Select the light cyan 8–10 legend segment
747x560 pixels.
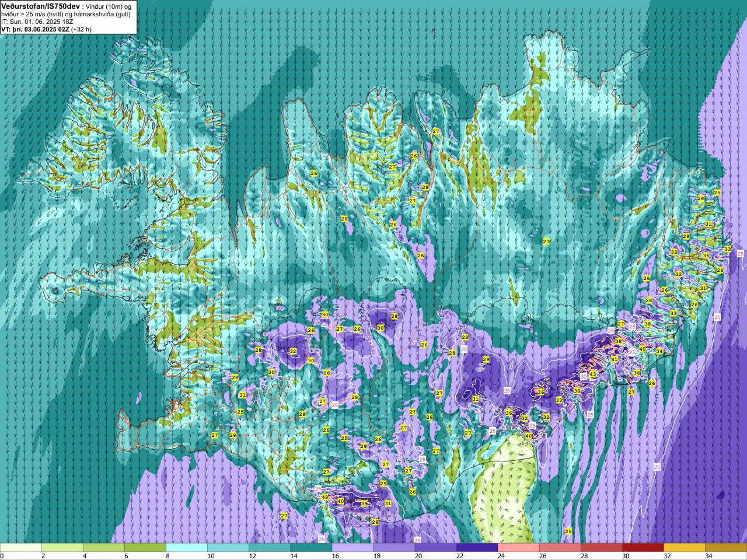tap(187, 548)
